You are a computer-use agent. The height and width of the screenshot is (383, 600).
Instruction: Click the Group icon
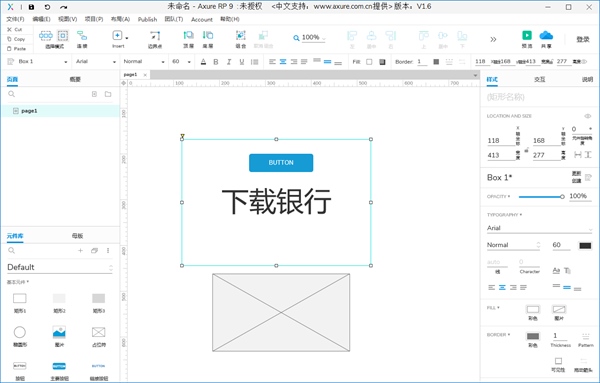241,36
